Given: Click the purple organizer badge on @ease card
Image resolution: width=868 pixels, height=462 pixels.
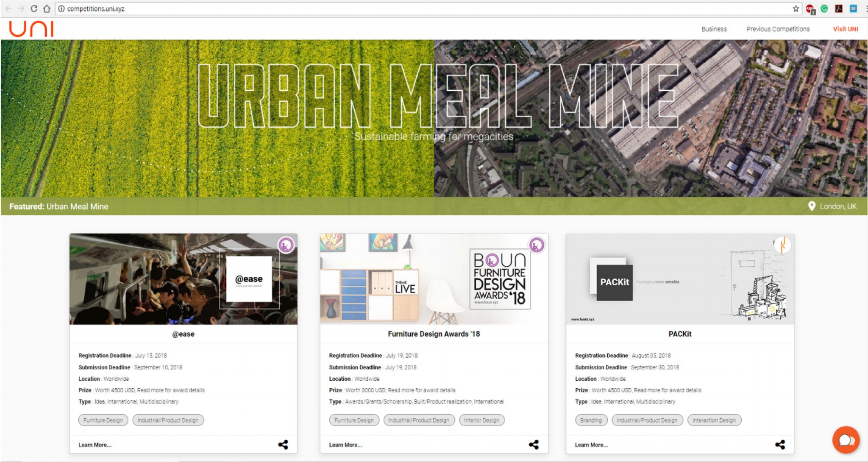Looking at the screenshot, I should pos(286,245).
